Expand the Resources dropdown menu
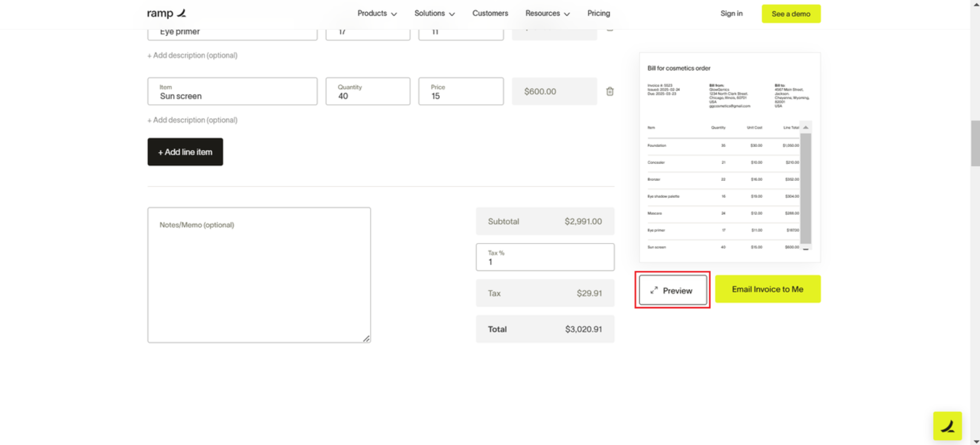Image resolution: width=980 pixels, height=445 pixels. [x=547, y=14]
